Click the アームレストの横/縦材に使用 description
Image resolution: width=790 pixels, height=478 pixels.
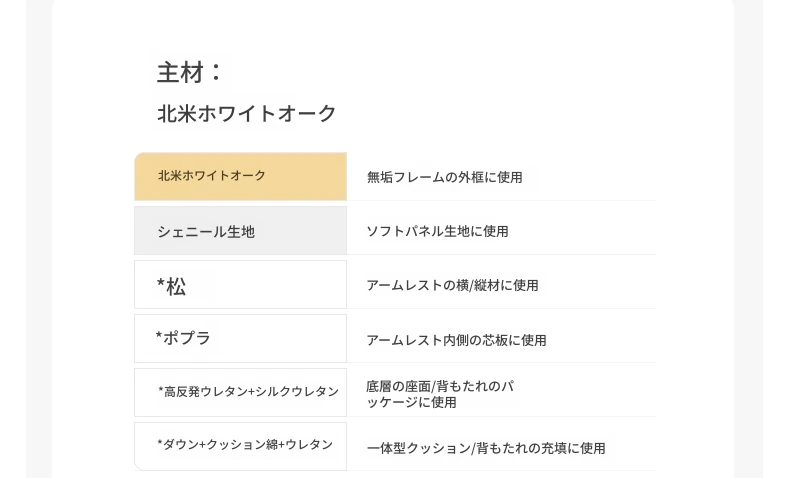[452, 285]
